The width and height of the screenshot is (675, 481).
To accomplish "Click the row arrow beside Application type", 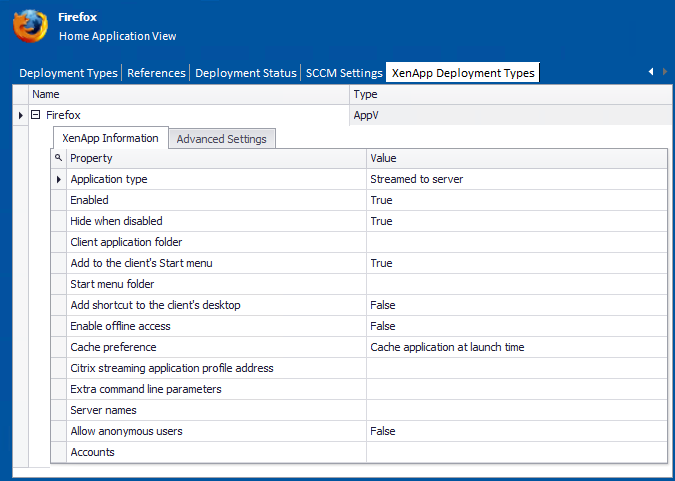I will (x=58, y=179).
